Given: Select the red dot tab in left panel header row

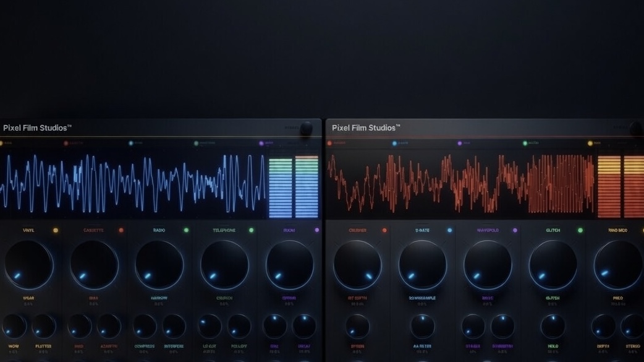Looking at the screenshot, I should click(x=66, y=143).
